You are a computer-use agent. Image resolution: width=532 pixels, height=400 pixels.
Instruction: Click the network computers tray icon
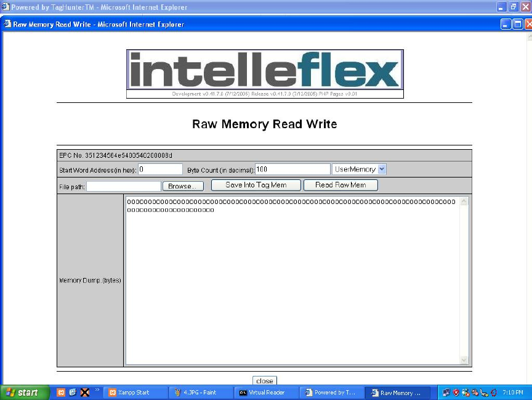tap(446, 393)
